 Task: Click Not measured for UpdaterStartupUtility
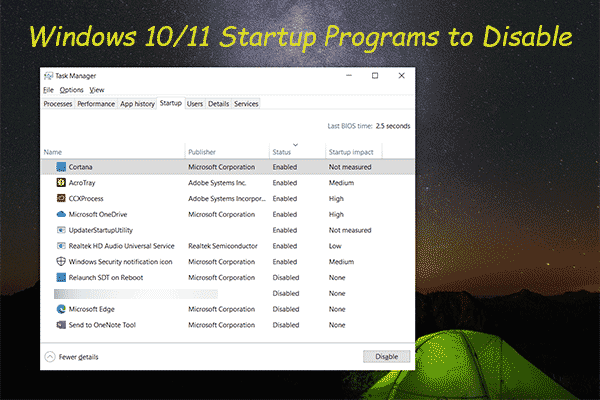(350, 230)
